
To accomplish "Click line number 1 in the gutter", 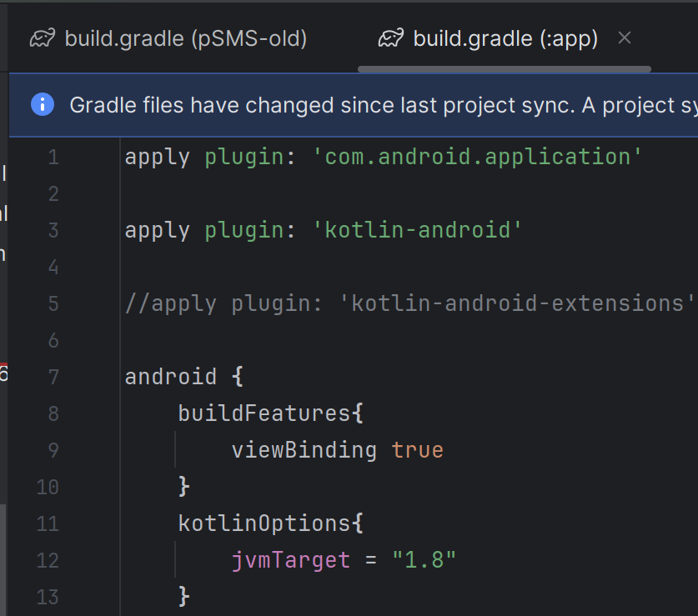I will 53,157.
